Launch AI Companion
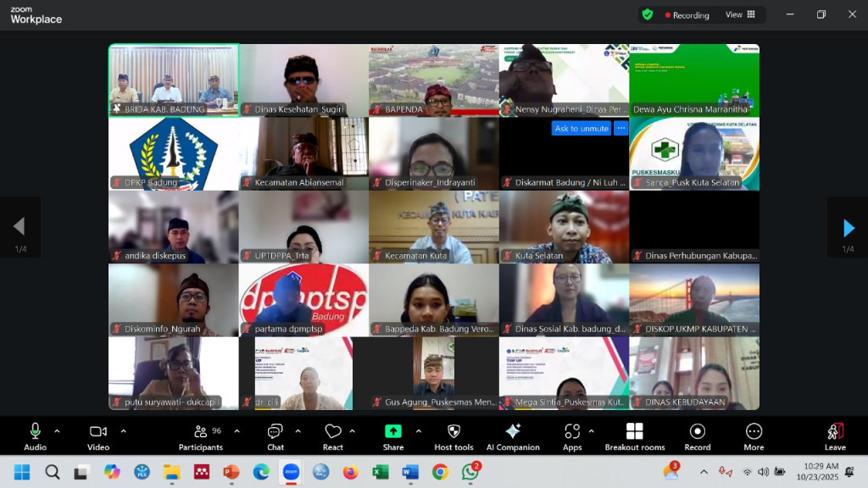This screenshot has height=488, width=868. [x=513, y=436]
